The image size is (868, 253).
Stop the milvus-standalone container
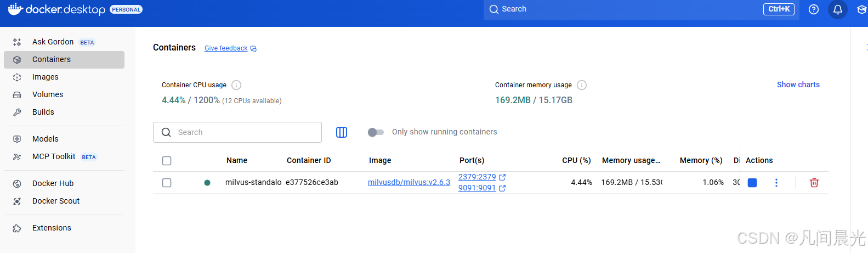tap(752, 183)
